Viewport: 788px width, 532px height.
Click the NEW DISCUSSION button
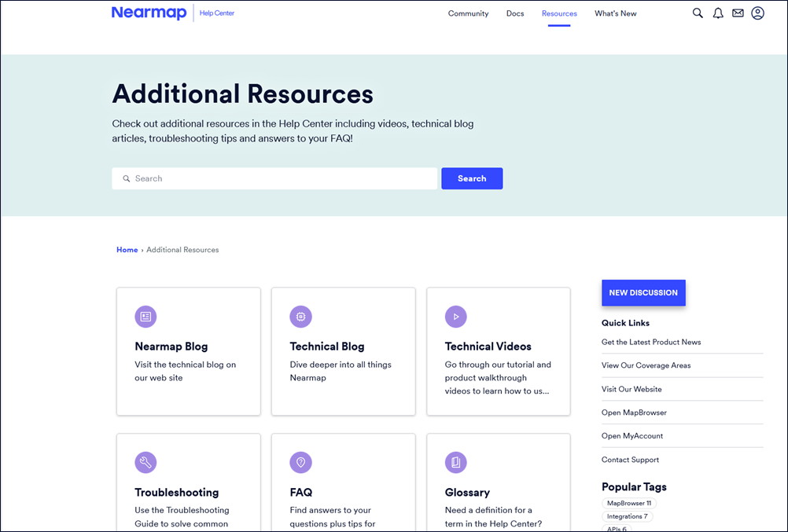(x=643, y=292)
